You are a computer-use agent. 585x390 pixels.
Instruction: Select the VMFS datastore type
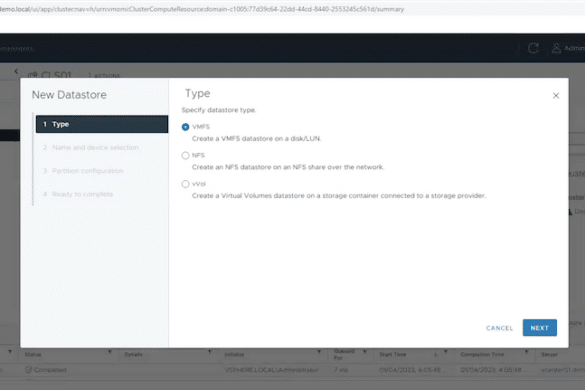pos(185,127)
